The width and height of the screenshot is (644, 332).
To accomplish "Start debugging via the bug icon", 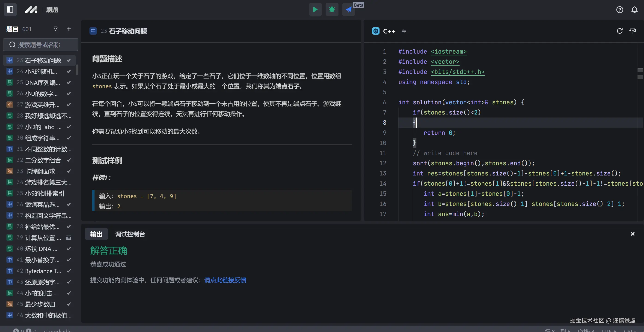I will 332,9.
